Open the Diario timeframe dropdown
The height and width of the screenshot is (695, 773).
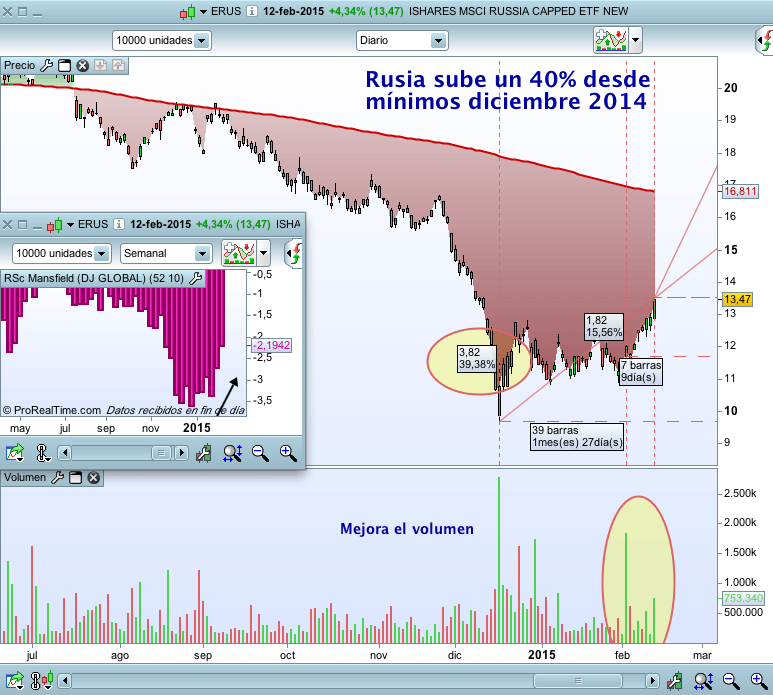tap(437, 41)
